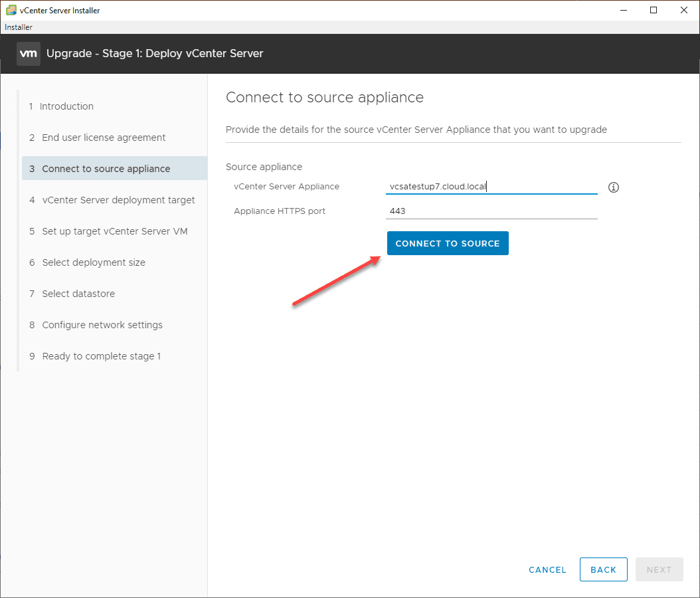Go to step 1 Introduction

coord(66,106)
